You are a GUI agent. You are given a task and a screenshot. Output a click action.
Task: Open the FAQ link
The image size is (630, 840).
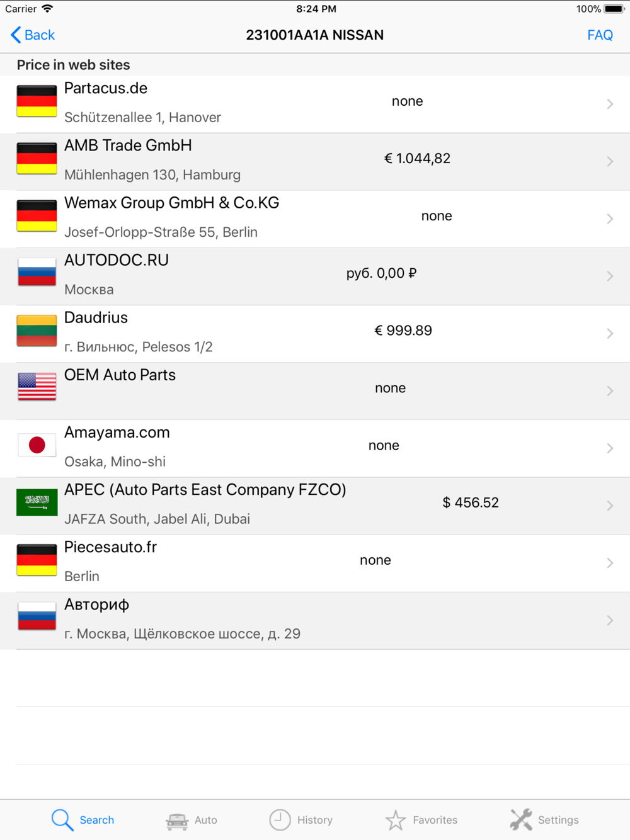(600, 35)
